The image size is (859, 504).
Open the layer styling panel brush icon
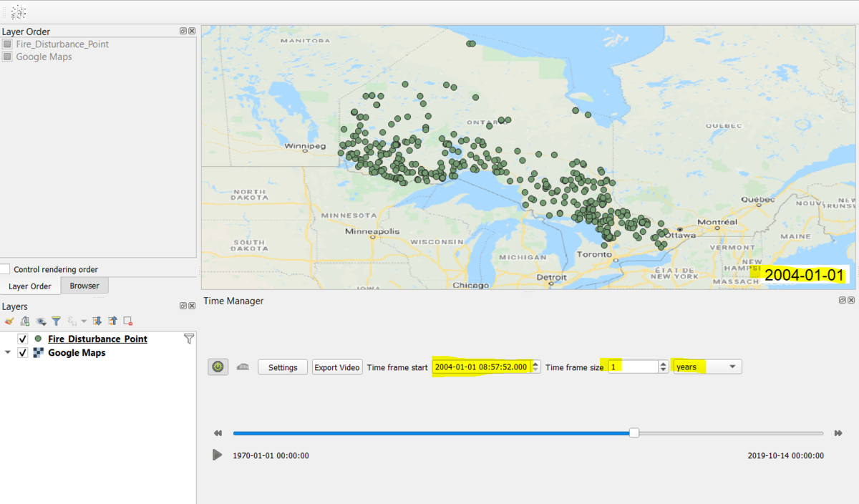(x=9, y=321)
